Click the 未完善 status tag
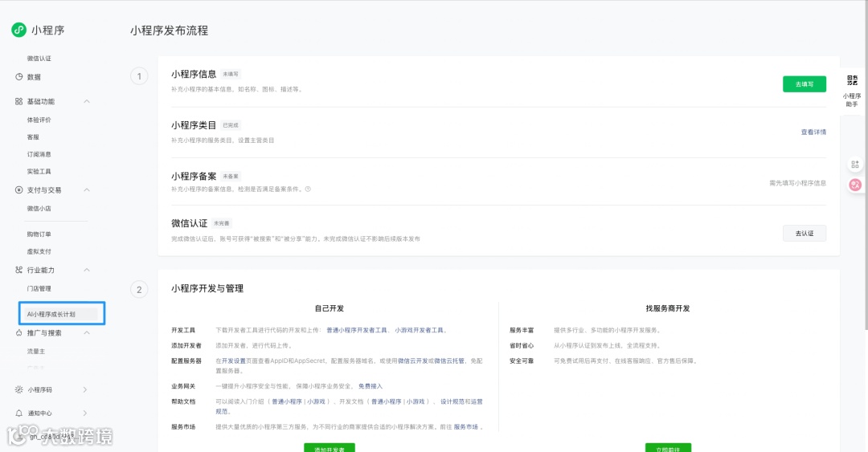868x452 pixels. [222, 223]
